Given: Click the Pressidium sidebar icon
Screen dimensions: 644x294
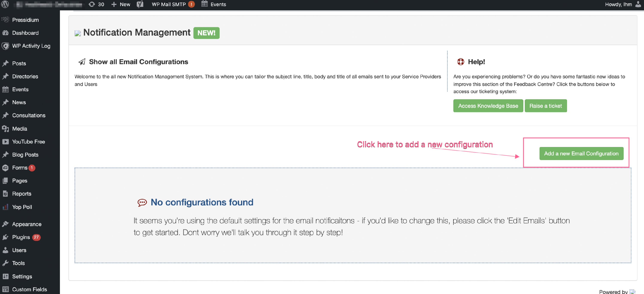Looking at the screenshot, I should coord(5,20).
